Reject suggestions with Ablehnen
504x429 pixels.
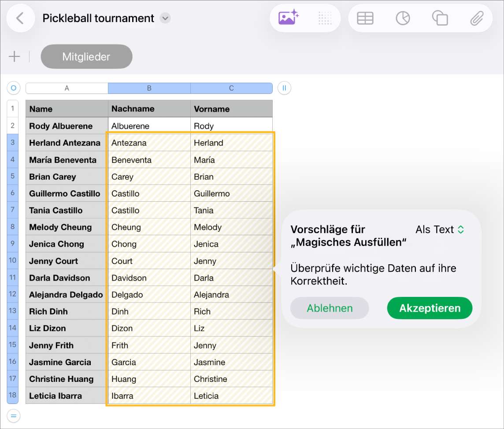pyautogui.click(x=330, y=308)
